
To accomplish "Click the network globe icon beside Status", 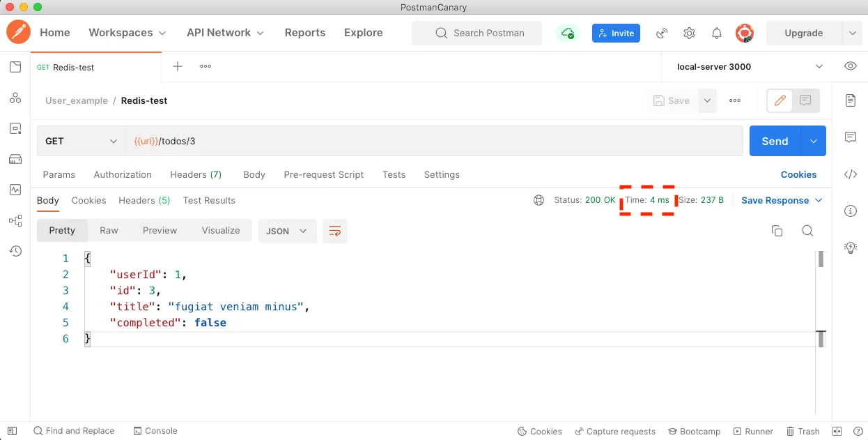I will pyautogui.click(x=538, y=200).
